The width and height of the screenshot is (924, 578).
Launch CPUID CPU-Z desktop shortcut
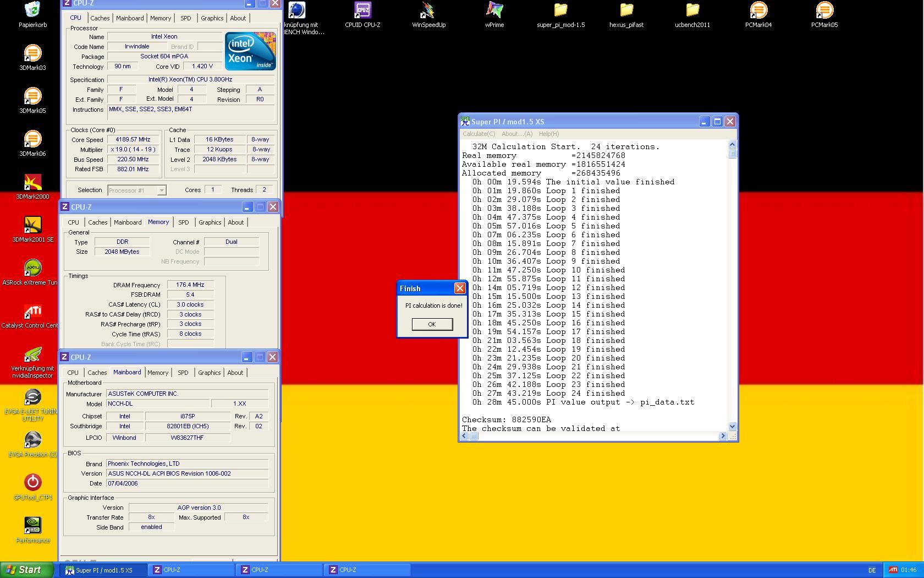point(362,10)
